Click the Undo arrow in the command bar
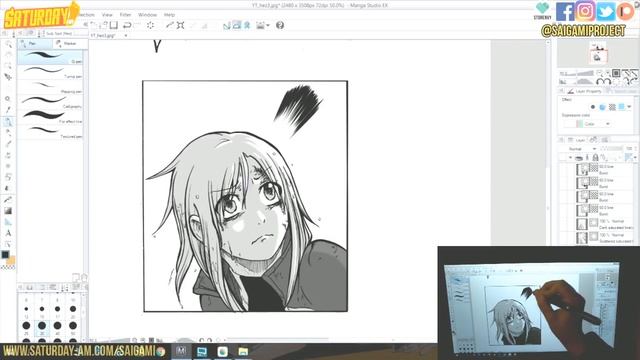The height and width of the screenshot is (360, 640). 127,25
